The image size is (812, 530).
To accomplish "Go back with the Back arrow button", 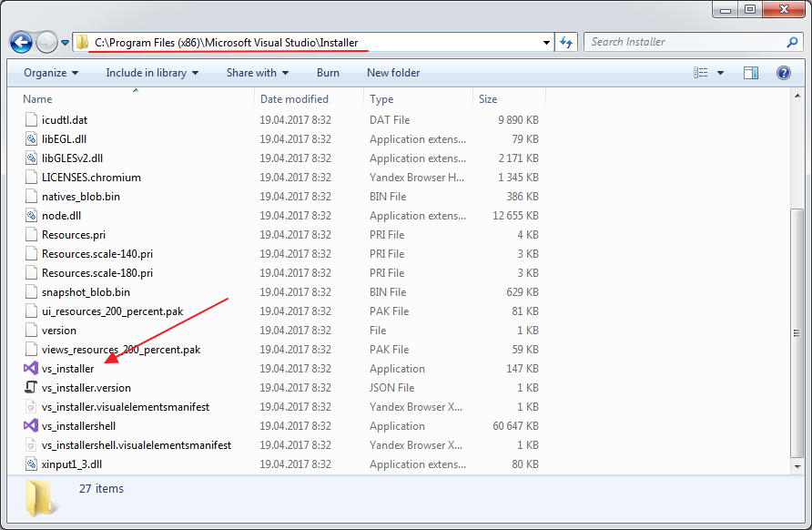I will pos(21,43).
